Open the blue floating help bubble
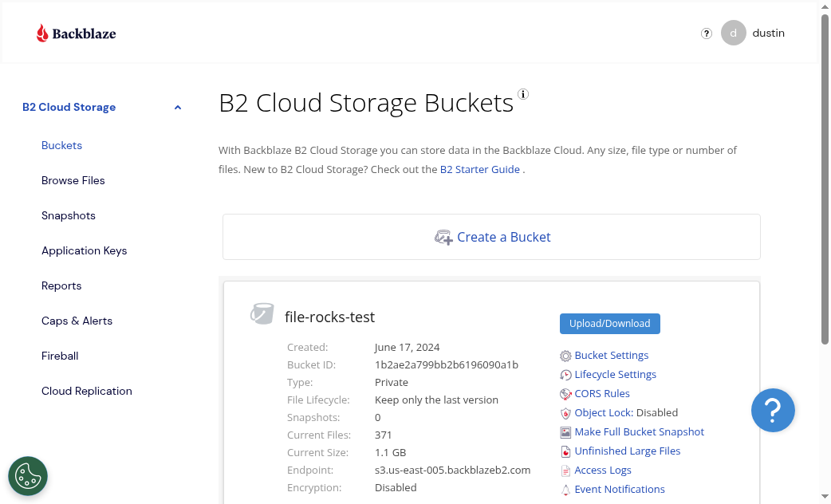This screenshot has height=504, width=831. click(x=773, y=410)
